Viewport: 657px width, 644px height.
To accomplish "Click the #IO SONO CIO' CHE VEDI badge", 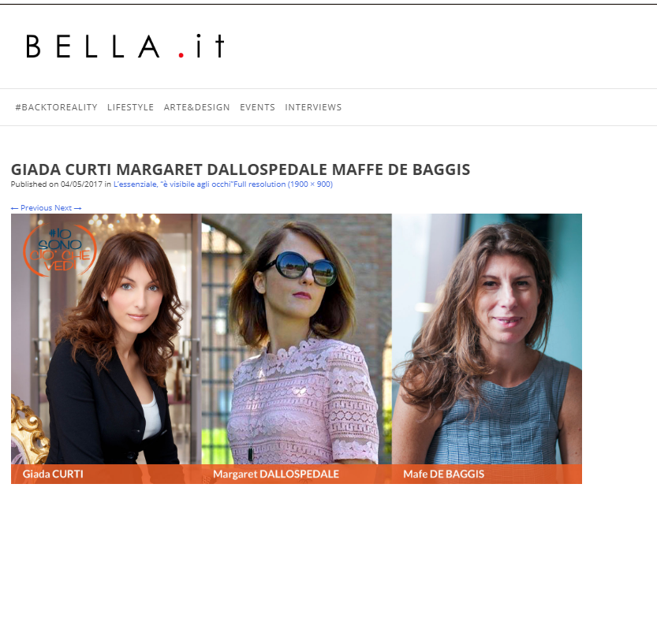I will coord(60,250).
